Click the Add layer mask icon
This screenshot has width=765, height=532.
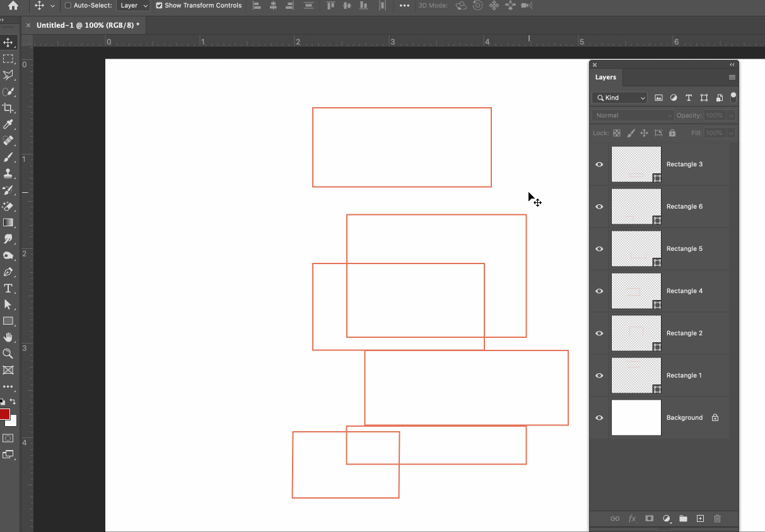click(649, 519)
